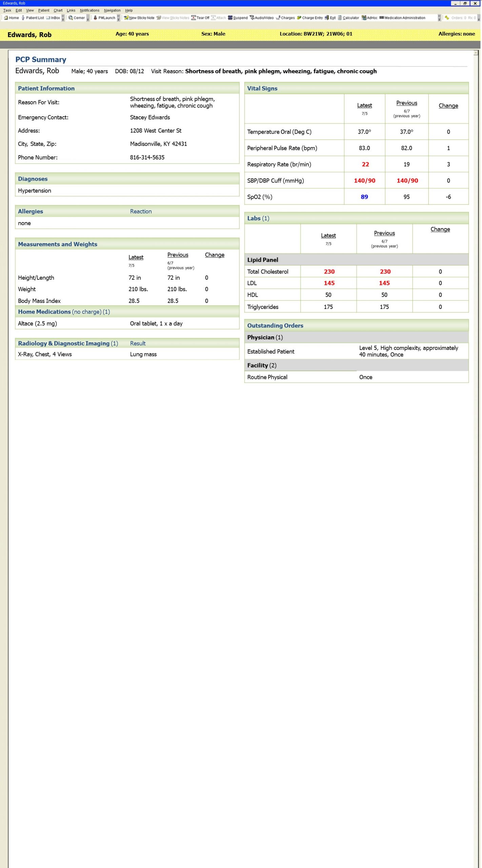The width and height of the screenshot is (482, 868).
Task: Click Change column header in Labs
Action: click(440, 230)
